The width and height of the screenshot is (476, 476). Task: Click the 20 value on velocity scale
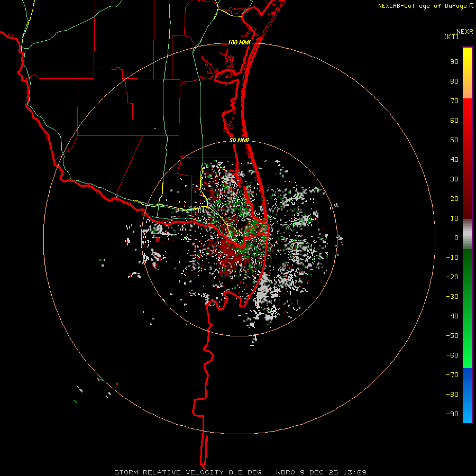[x=454, y=198]
